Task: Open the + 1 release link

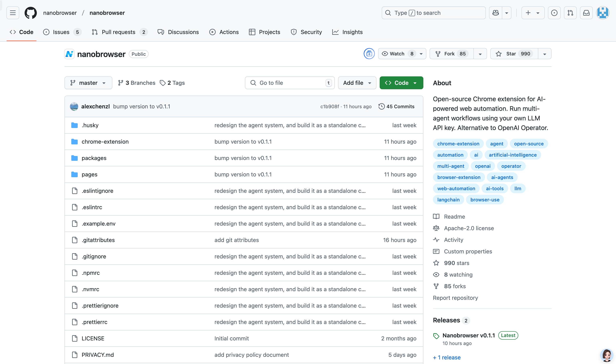Action: coord(447,357)
